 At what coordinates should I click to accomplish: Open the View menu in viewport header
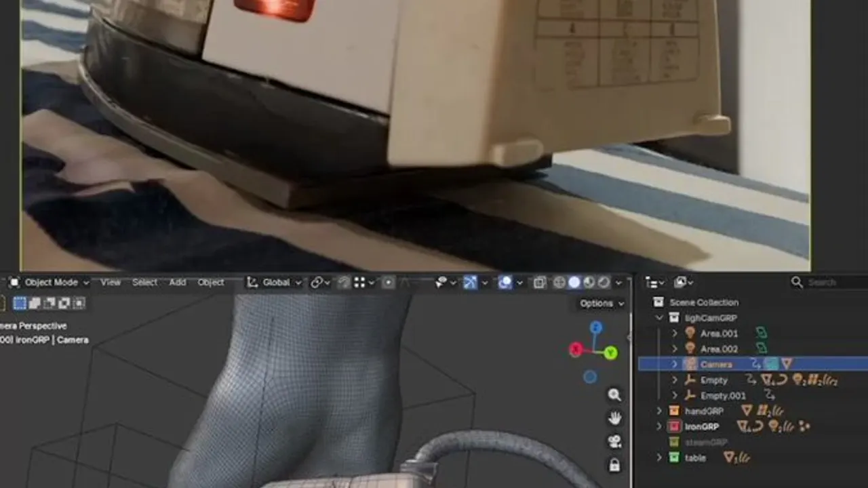[x=111, y=283]
